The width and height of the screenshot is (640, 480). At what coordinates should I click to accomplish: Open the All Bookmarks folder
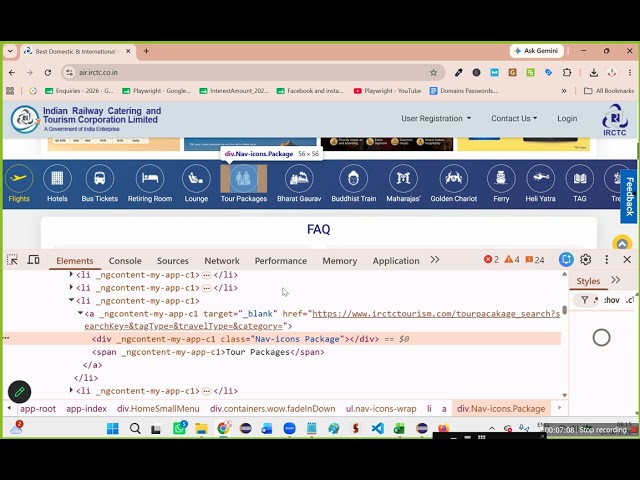click(609, 91)
